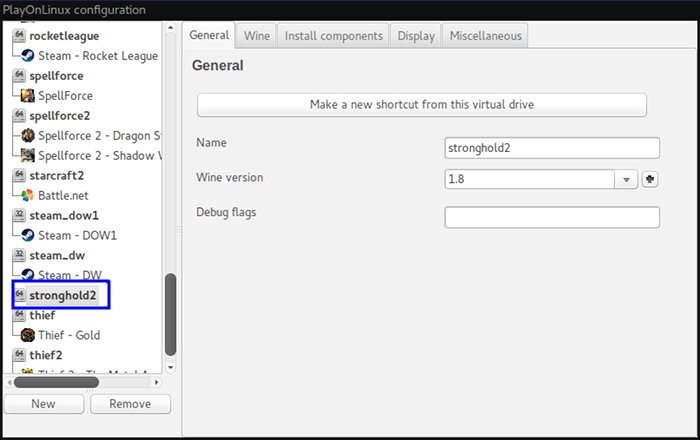Click the plus icon beside Wine version
The height and width of the screenshot is (440, 700).
650,179
